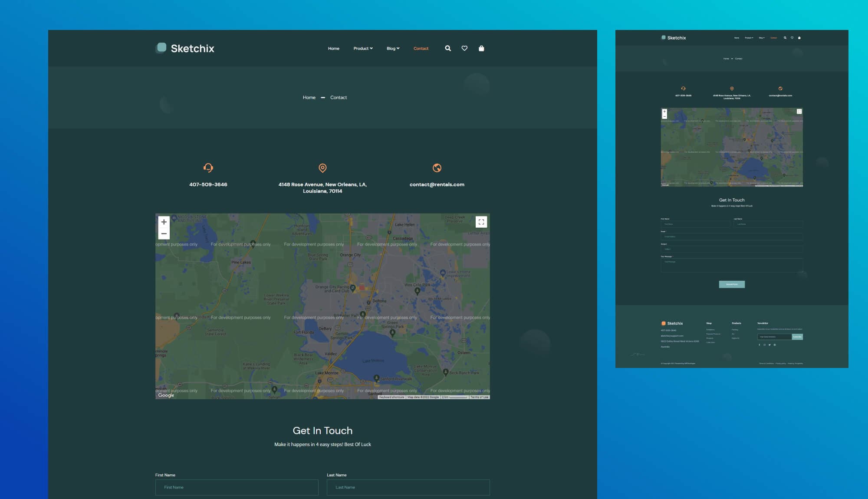Focus the Last Name input field
Viewport: 868px width, 499px height.
[x=408, y=487]
